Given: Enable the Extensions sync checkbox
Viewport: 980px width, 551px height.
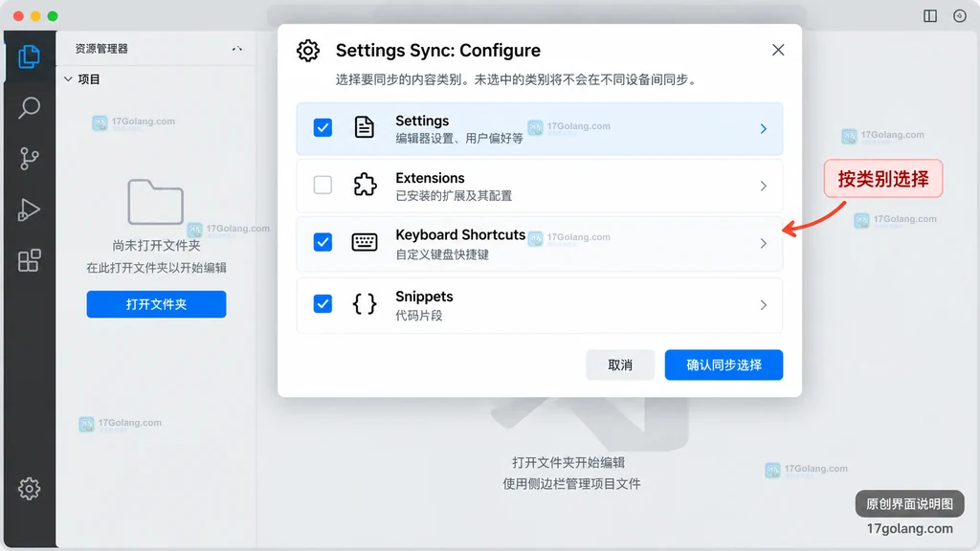Looking at the screenshot, I should click(323, 185).
